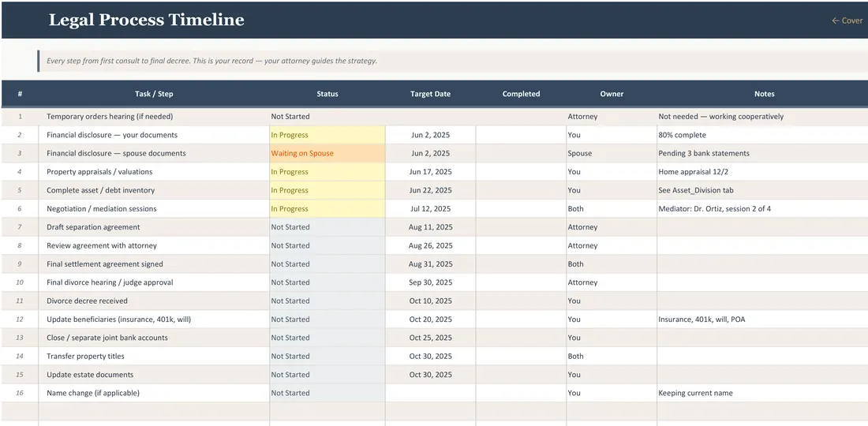Select the Notes column header
The width and height of the screenshot is (868, 426).
click(764, 94)
